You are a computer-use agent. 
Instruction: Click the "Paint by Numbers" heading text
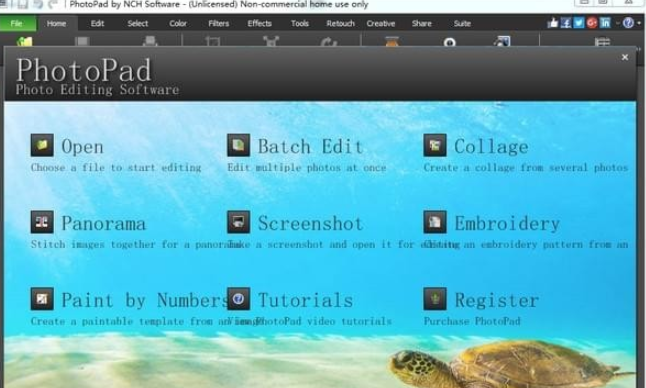(145, 301)
